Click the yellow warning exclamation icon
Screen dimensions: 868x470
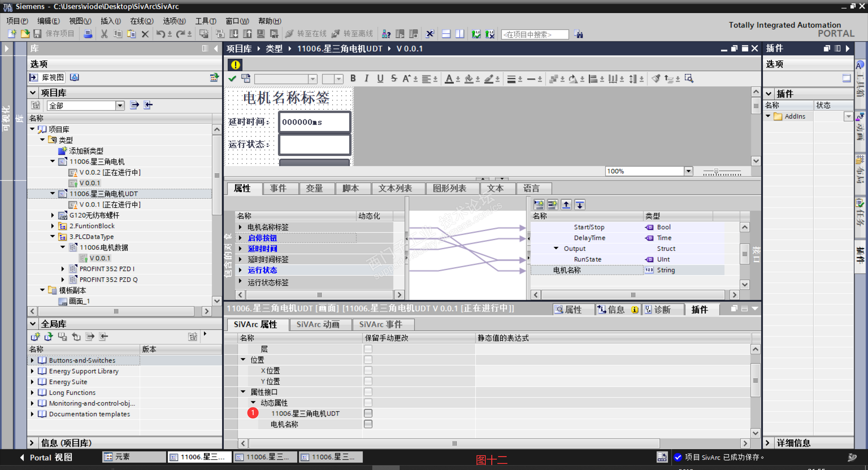(x=235, y=65)
